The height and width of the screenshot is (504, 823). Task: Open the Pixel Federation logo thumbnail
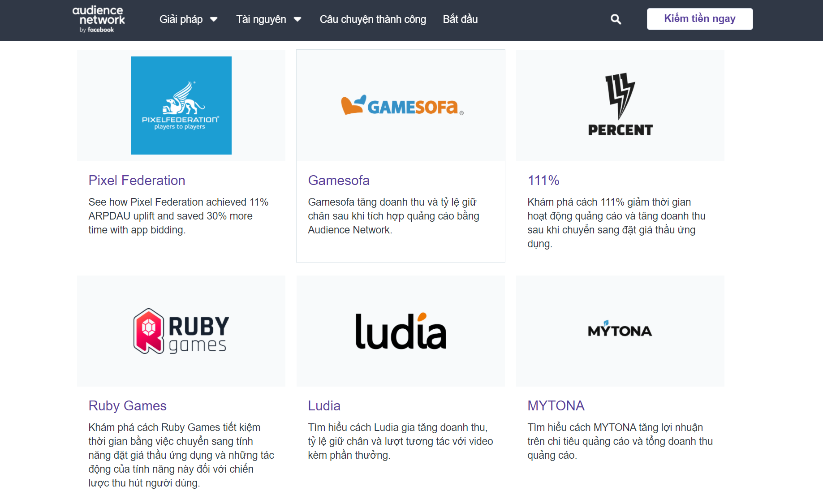[181, 105]
